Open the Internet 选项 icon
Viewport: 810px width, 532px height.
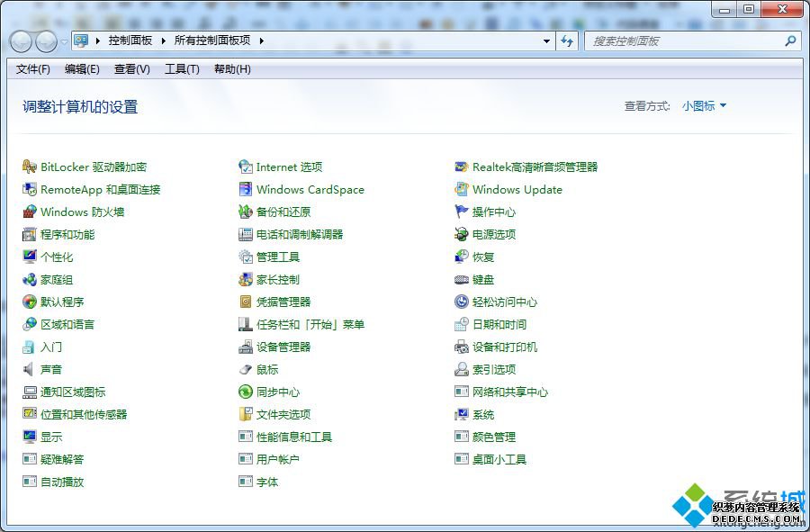coord(246,167)
